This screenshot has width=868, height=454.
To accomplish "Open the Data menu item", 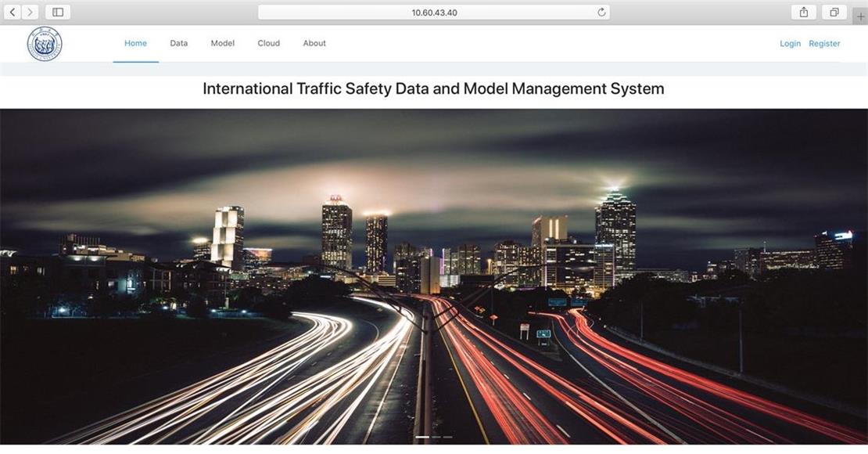I will [179, 43].
